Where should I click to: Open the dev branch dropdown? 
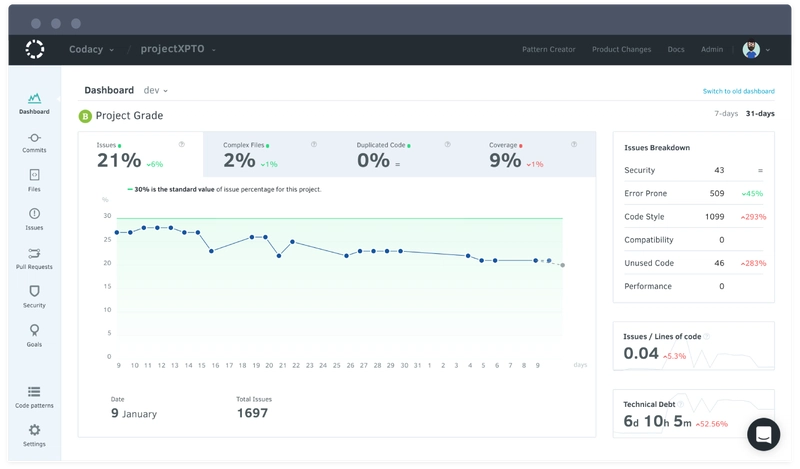(x=156, y=90)
